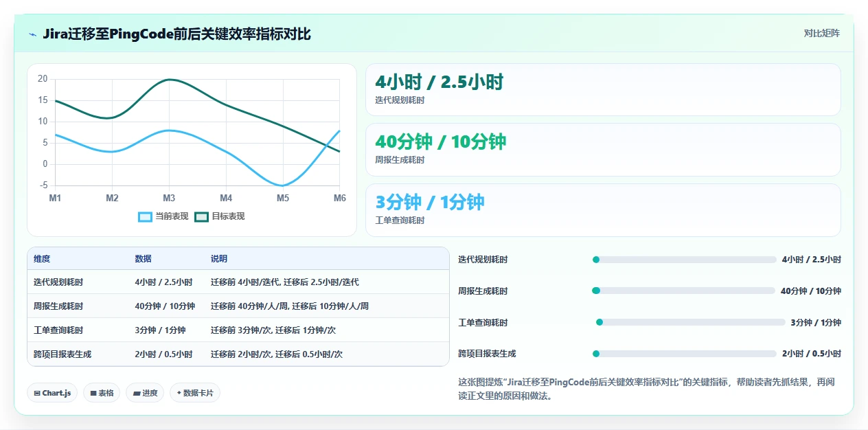Click the 迭代规划耗时 progress bar
The image size is (868, 430).
point(684,260)
